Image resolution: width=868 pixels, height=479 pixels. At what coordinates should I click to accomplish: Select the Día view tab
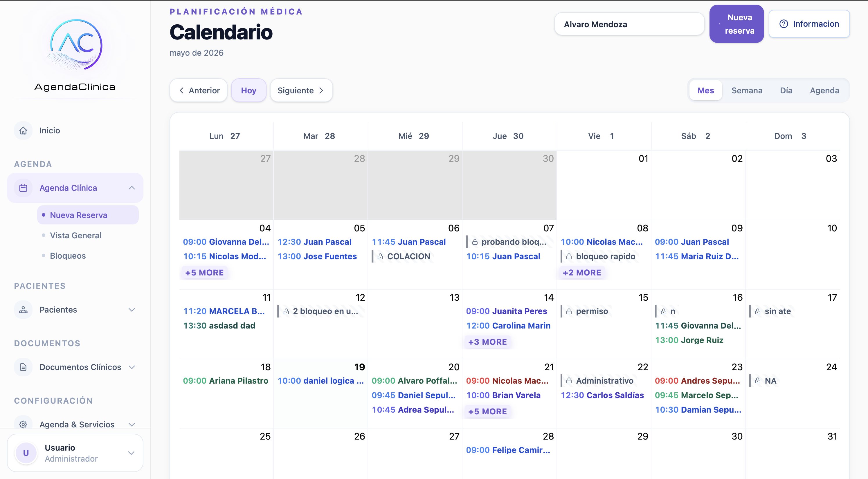[786, 90]
